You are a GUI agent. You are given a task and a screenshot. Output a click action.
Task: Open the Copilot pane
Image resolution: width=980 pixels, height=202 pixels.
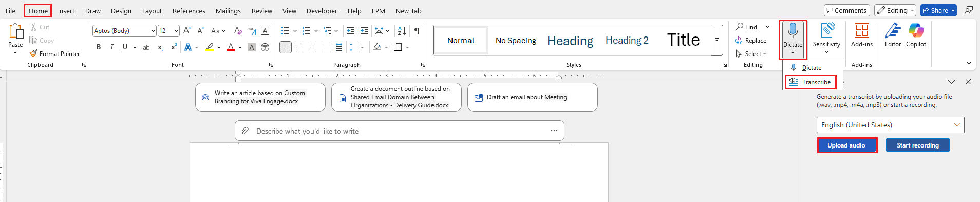[916, 36]
